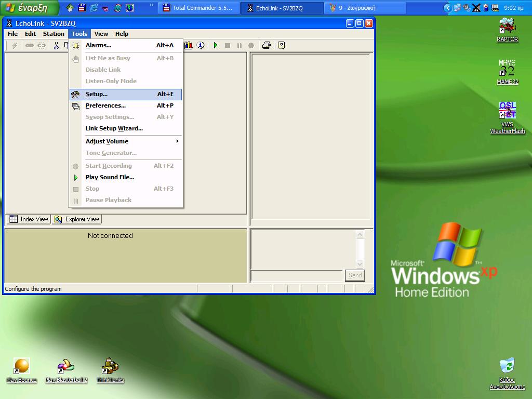Select the VWS WeatherFlash desktop icon

coord(508,118)
